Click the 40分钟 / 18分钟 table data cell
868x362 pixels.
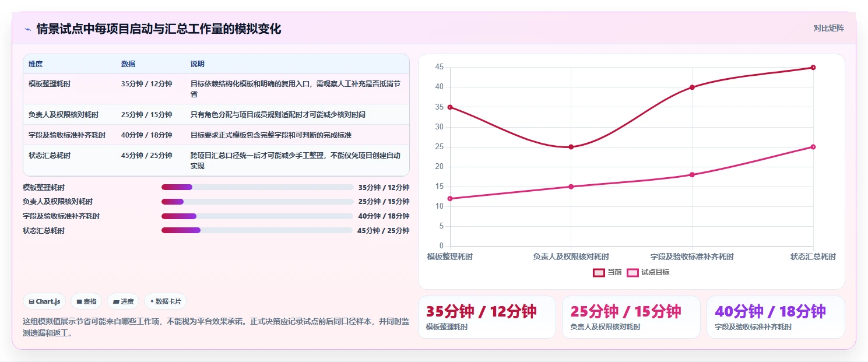150,135
